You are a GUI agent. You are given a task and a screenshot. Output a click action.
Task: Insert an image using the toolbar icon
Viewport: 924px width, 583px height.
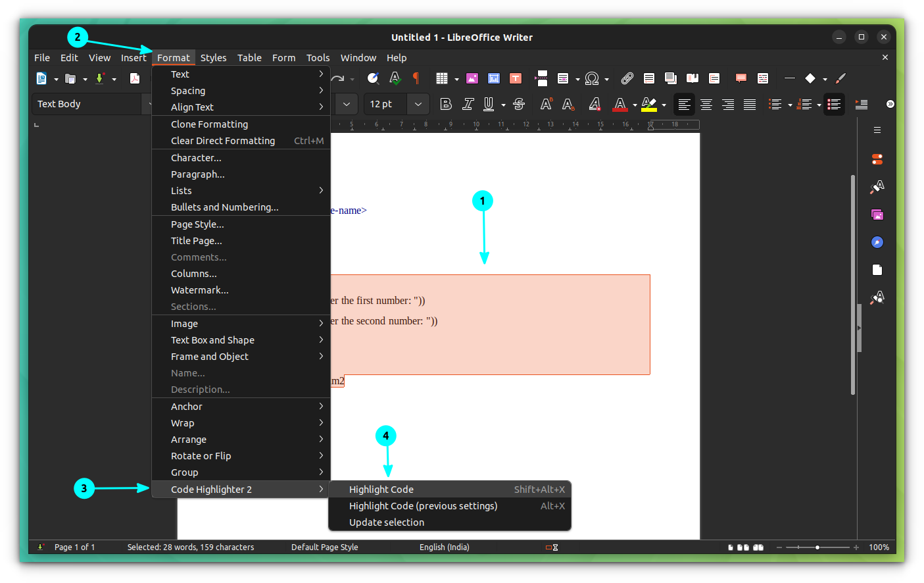coord(472,78)
